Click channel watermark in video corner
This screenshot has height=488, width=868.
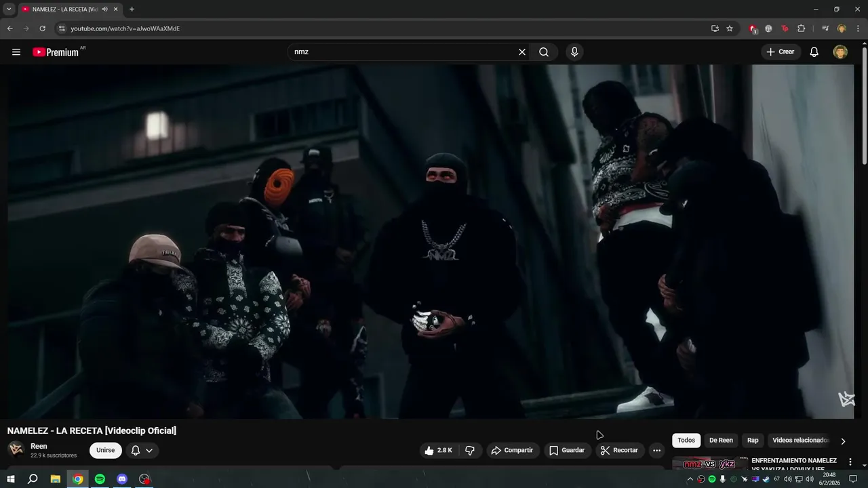pyautogui.click(x=846, y=399)
